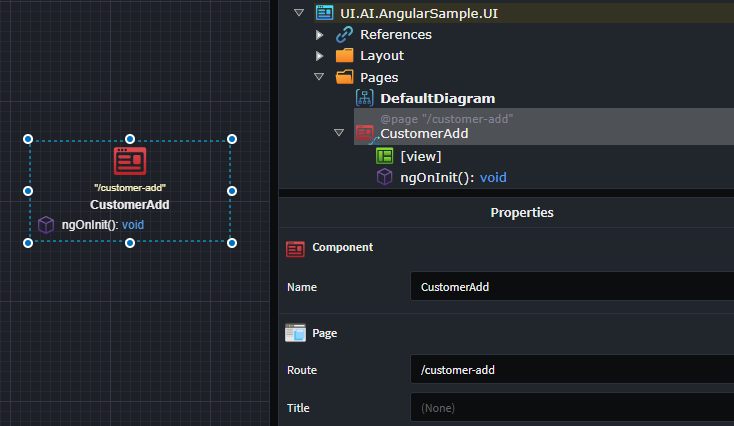Click the ngOnInit cube icon in tree
Image resolution: width=734 pixels, height=426 pixels.
click(x=384, y=177)
